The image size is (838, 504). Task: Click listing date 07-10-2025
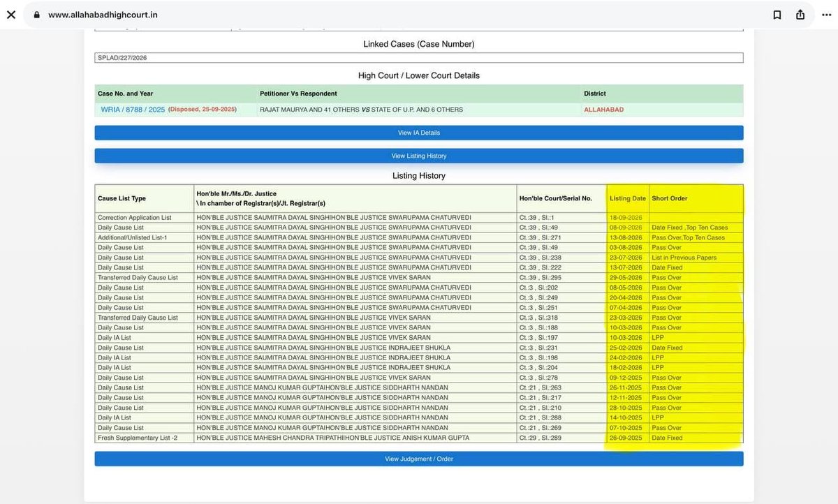(626, 427)
